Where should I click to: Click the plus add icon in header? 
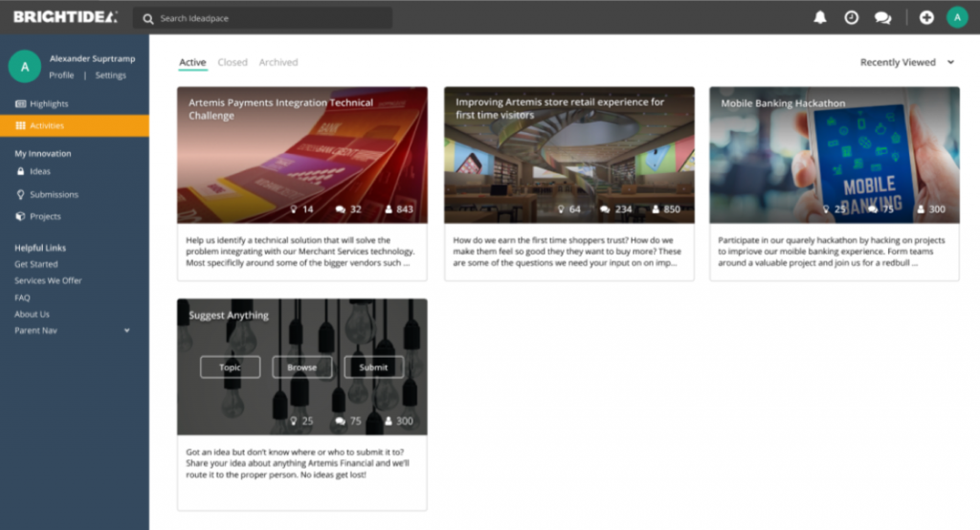925,17
